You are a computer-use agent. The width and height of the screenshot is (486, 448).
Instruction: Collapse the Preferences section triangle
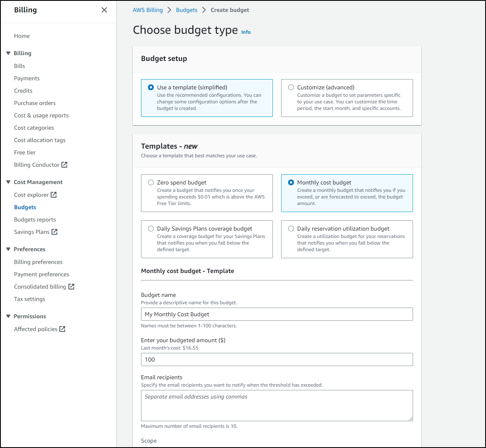click(x=8, y=249)
